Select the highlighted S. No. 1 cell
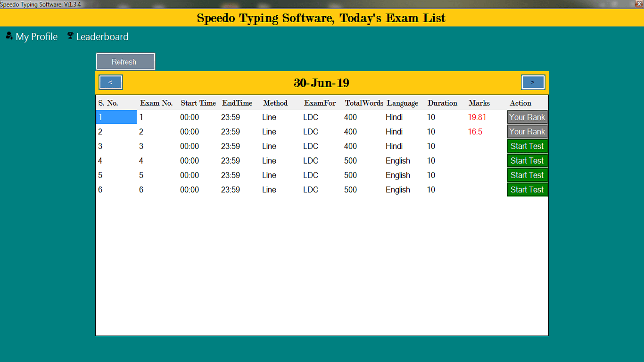The height and width of the screenshot is (362, 644). pyautogui.click(x=116, y=117)
